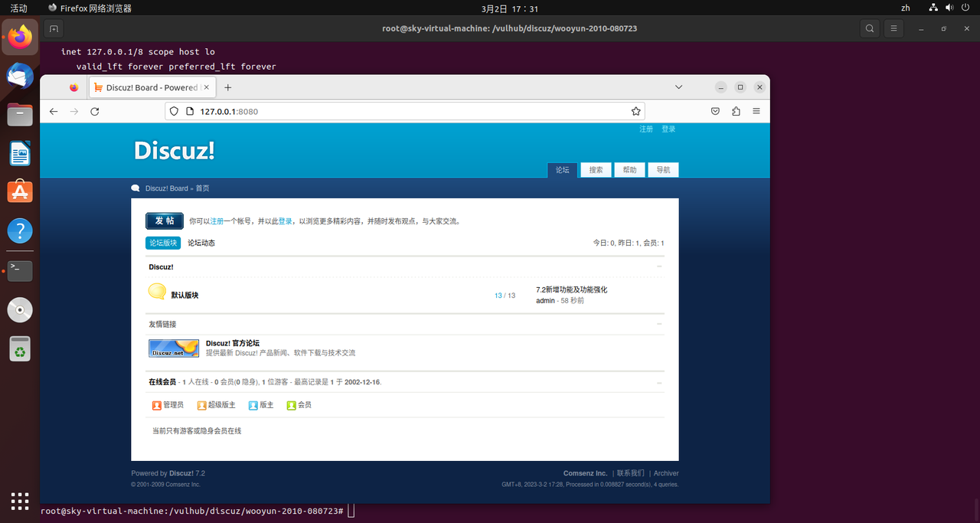Collapse the Discuz! category section
Image resolution: width=980 pixels, height=523 pixels.
click(x=659, y=266)
